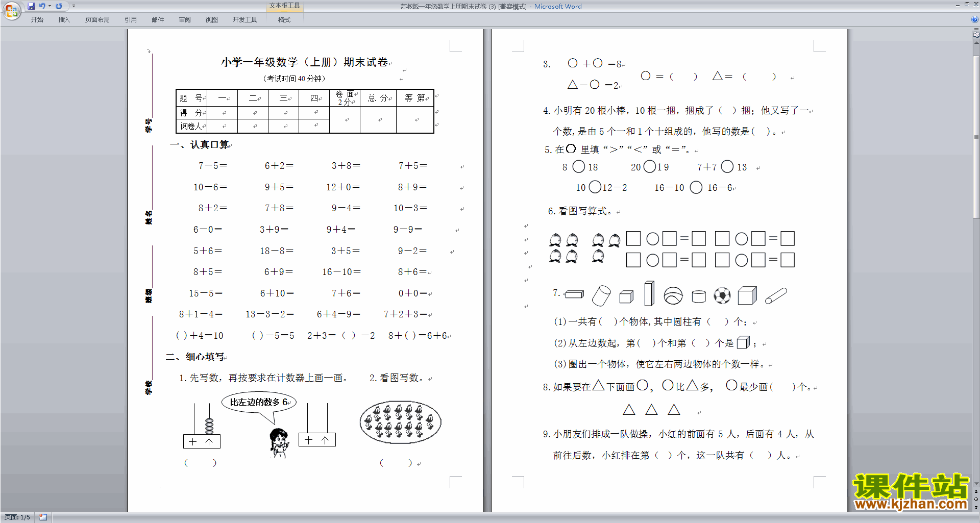Image resolution: width=980 pixels, height=523 pixels.
Task: Click the text 6. 看图写算式。
Action: pos(581,211)
